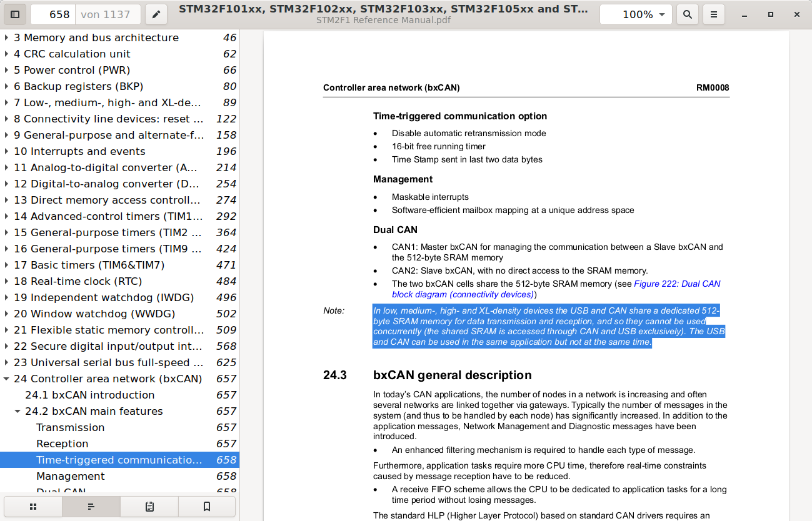Expand chapter 4 CRC calculation unit
Screen dimensions: 812x521
coord(6,54)
